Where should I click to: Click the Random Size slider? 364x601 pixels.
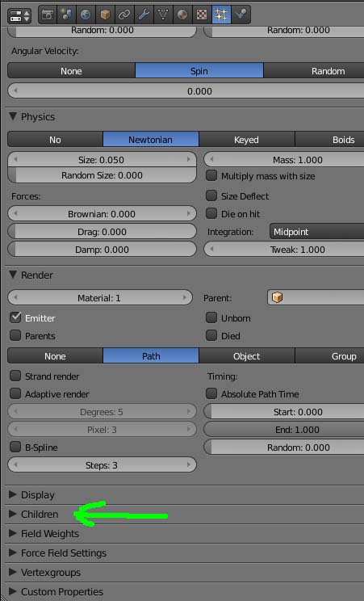click(x=102, y=175)
